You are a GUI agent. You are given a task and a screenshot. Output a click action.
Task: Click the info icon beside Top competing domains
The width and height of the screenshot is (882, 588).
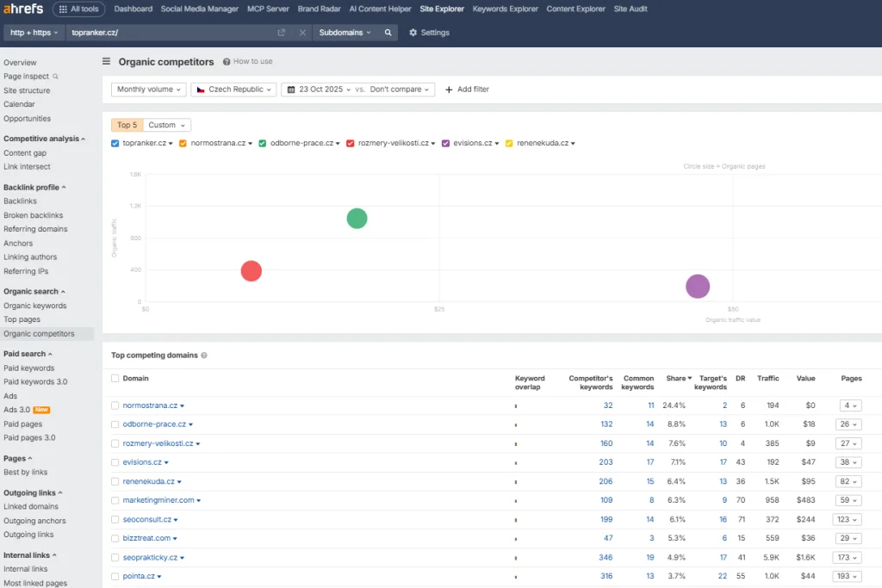click(x=204, y=356)
